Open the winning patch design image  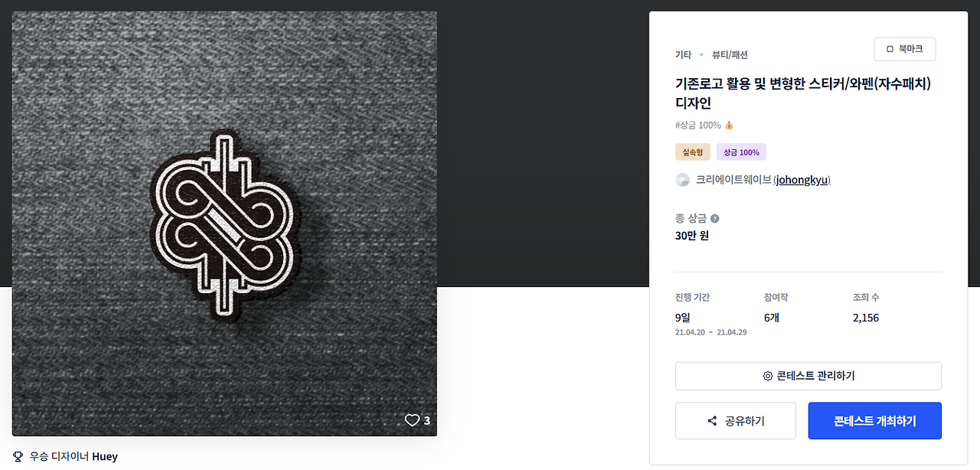click(x=224, y=224)
